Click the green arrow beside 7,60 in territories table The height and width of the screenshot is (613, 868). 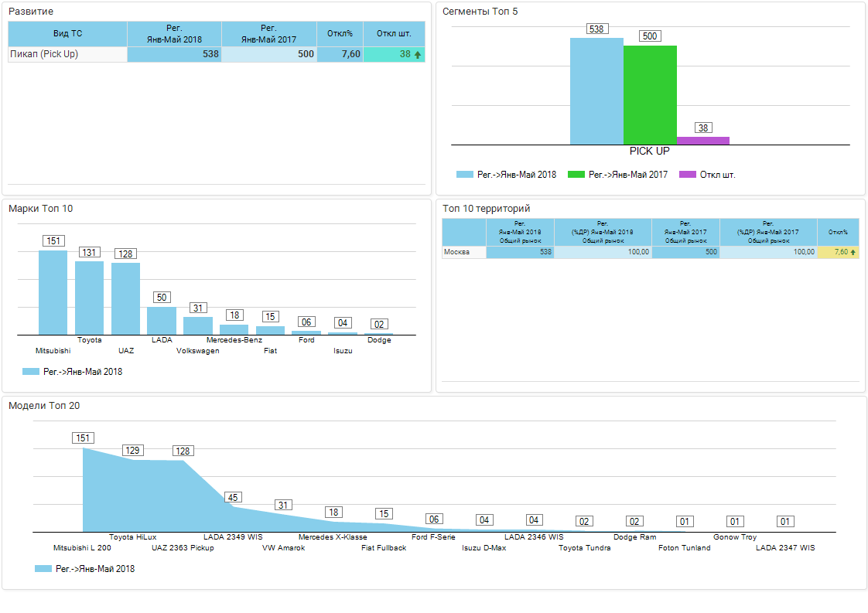pos(853,252)
